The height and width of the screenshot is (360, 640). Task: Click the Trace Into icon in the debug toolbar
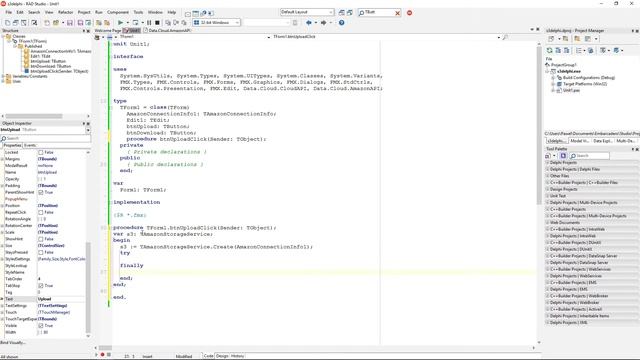tap(168, 23)
